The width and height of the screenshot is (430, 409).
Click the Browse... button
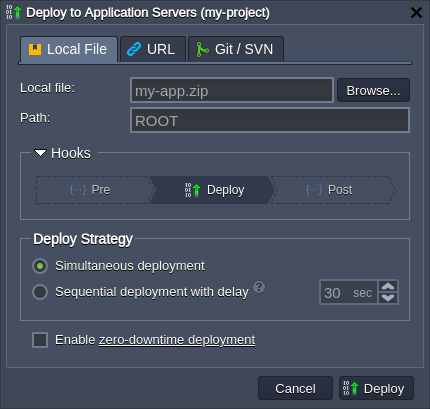pos(373,90)
